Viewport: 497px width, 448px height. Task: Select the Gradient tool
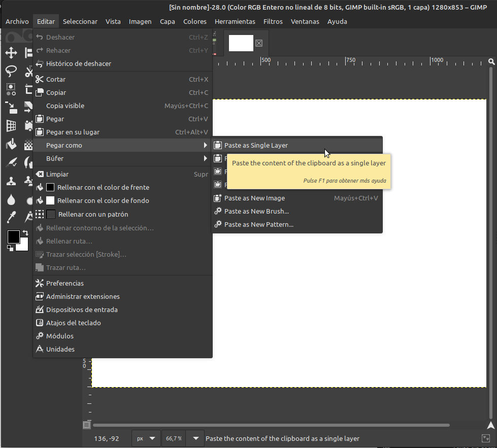(x=28, y=145)
